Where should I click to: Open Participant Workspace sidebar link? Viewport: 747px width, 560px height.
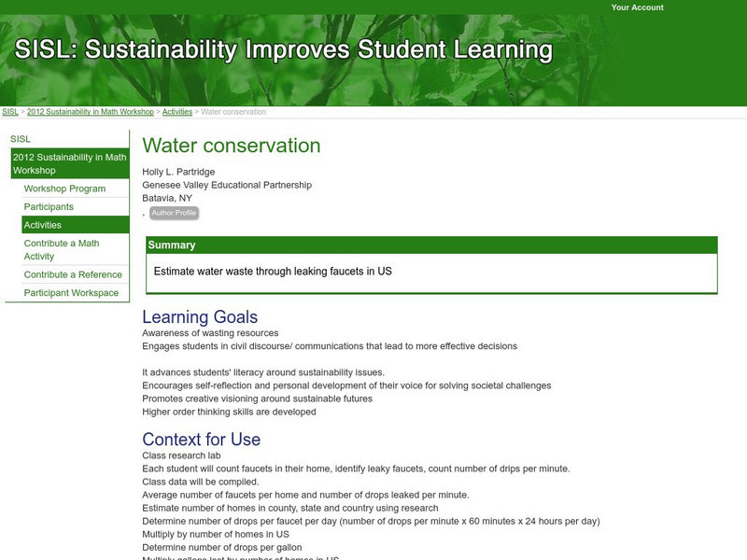point(71,293)
